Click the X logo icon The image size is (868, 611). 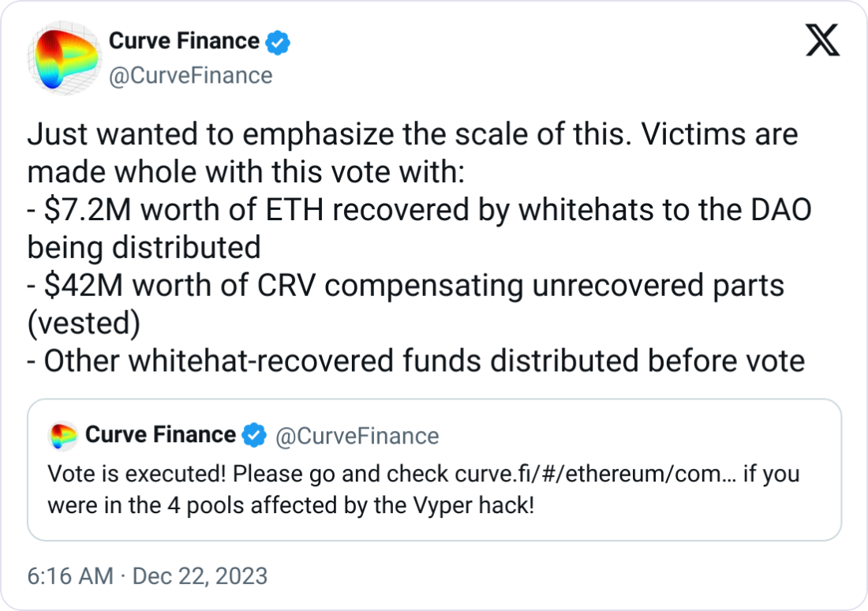click(x=822, y=40)
